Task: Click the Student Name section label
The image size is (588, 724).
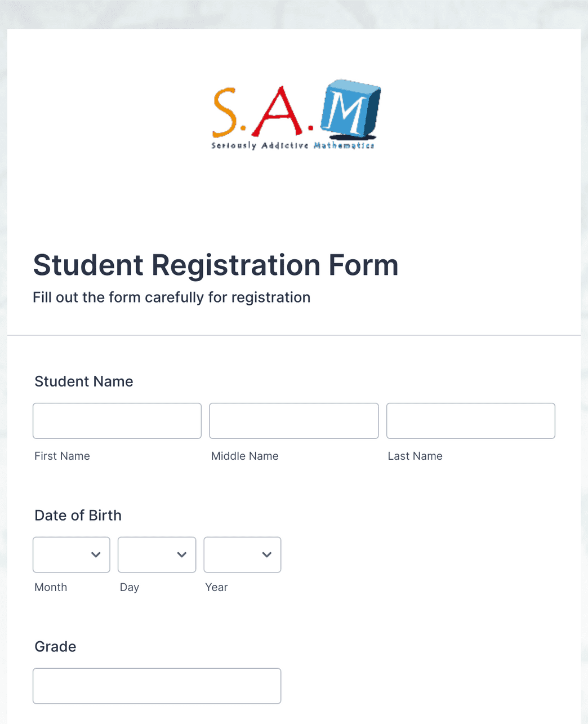Action: tap(83, 381)
